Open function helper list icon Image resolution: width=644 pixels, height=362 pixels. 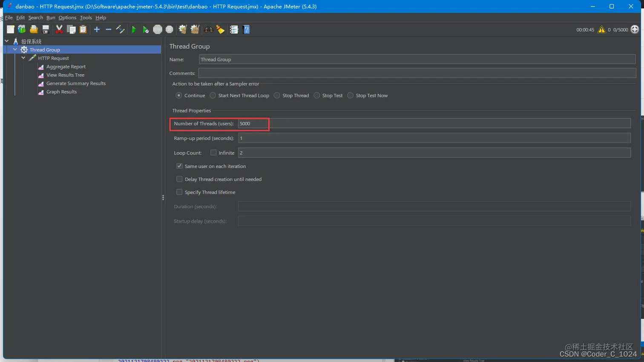pos(234,29)
